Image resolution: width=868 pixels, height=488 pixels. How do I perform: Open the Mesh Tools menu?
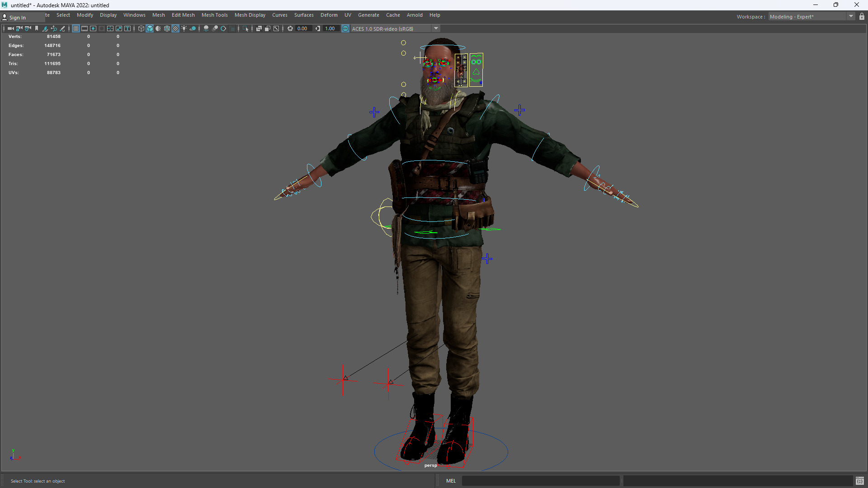point(215,15)
